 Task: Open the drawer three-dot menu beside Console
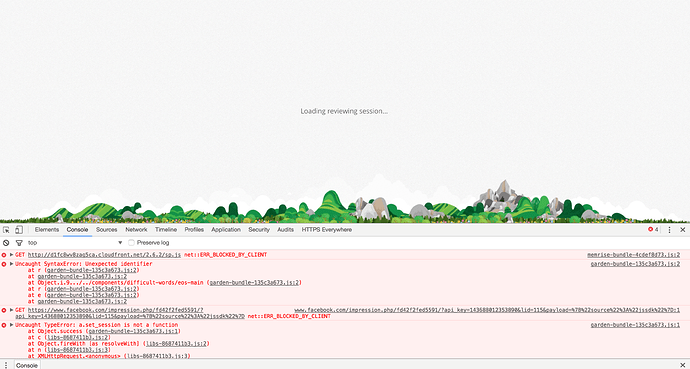click(x=6, y=365)
